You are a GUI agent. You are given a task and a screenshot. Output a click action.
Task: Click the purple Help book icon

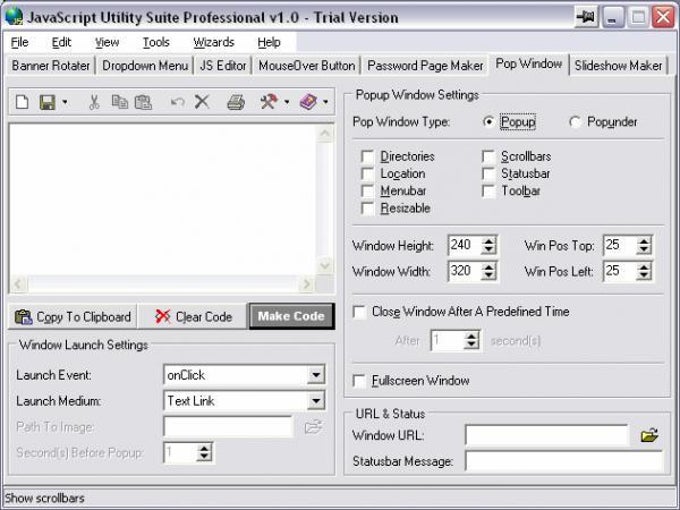pyautogui.click(x=308, y=102)
